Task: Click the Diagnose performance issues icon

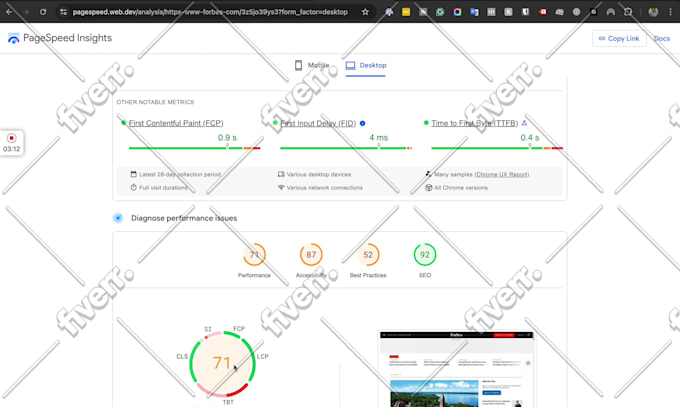Action: tap(118, 218)
